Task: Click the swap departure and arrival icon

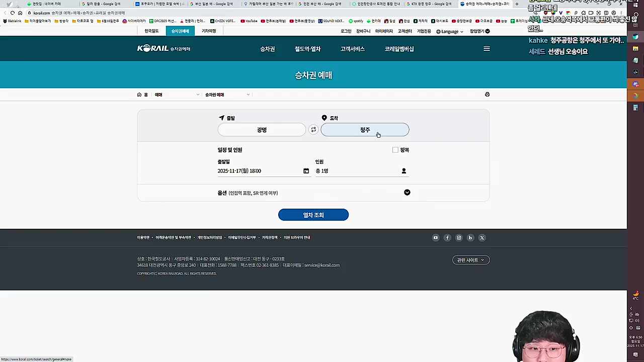Action: pos(313,130)
